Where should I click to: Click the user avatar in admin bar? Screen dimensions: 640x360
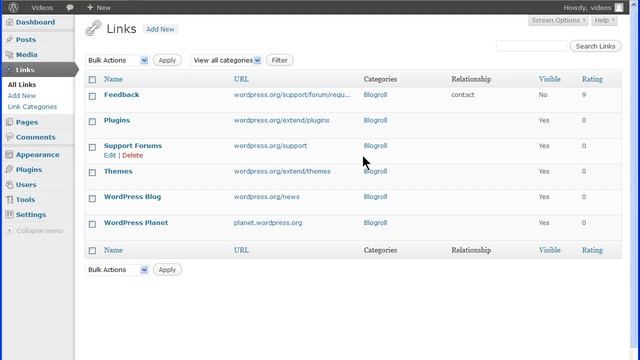click(x=619, y=7)
